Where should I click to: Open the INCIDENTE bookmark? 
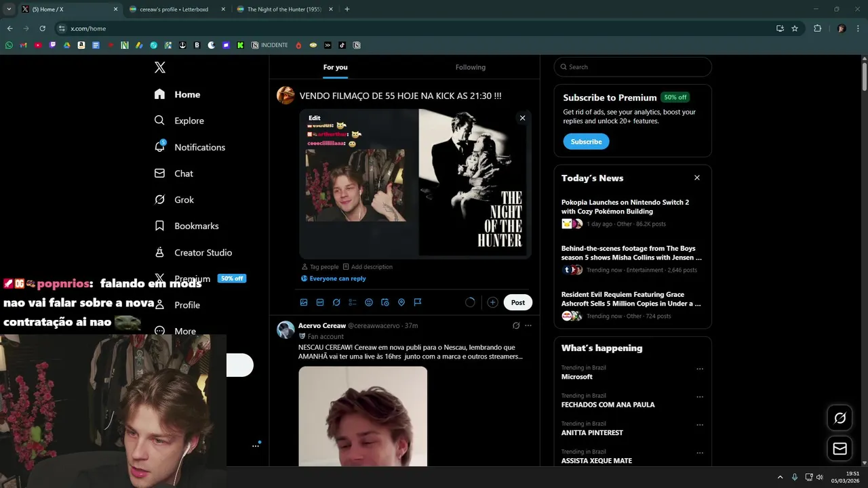click(269, 45)
